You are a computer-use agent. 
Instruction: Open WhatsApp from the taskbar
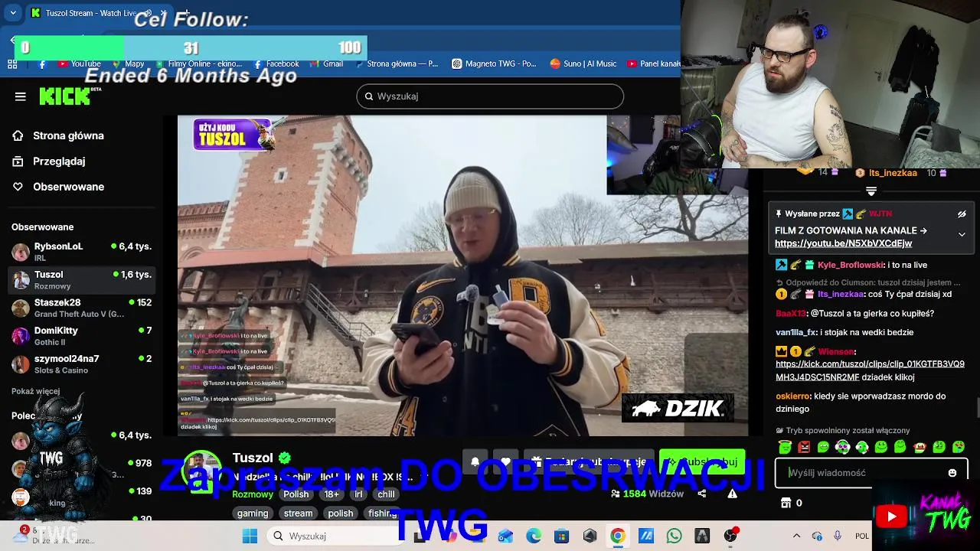coord(674,536)
